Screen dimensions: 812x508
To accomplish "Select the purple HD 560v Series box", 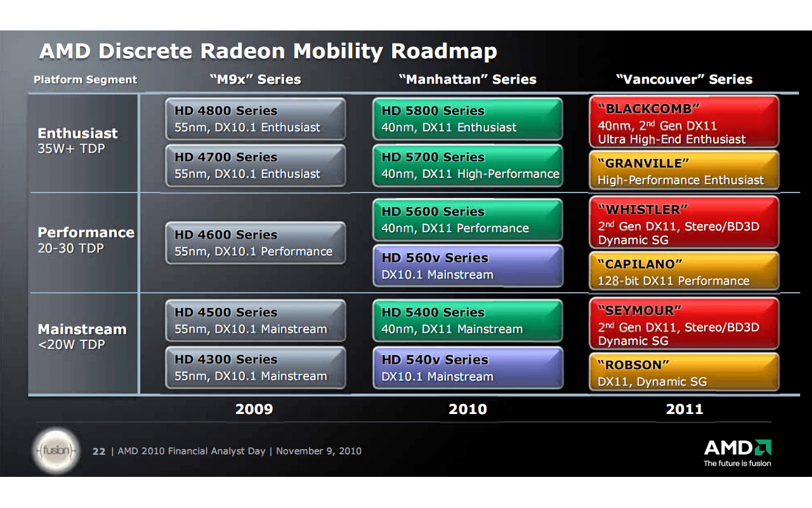I will tap(468, 266).
